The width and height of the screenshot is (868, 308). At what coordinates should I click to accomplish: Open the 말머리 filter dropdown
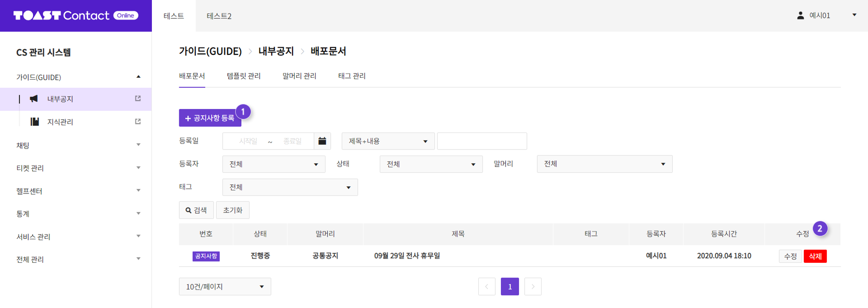pyautogui.click(x=605, y=164)
